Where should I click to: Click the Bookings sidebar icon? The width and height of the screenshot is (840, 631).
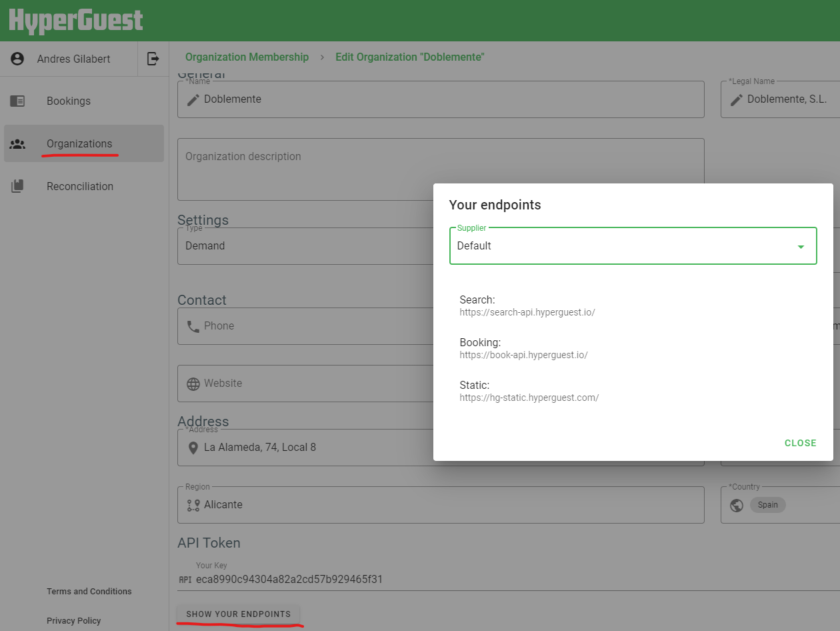(x=18, y=101)
